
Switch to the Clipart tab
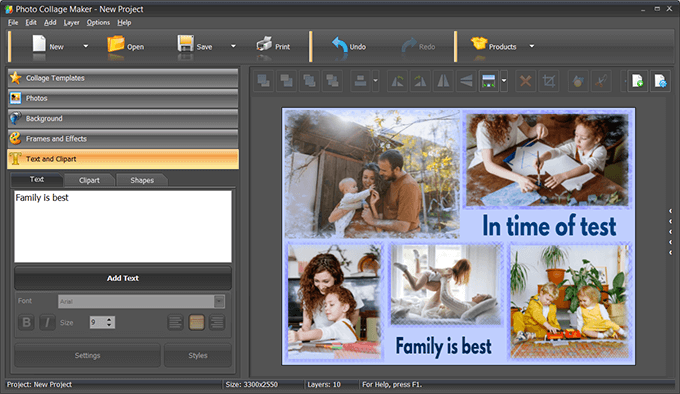pyautogui.click(x=89, y=180)
